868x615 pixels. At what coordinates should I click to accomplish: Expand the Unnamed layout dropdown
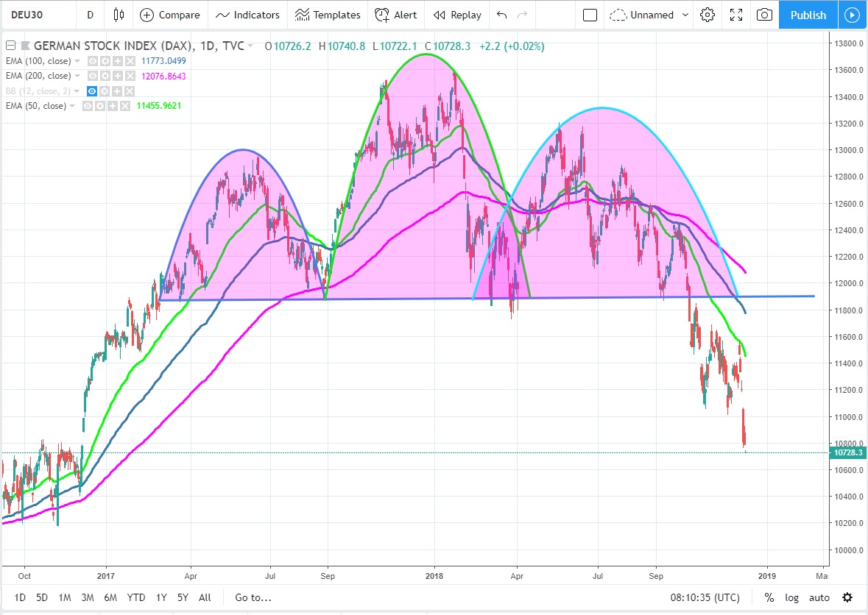point(685,15)
